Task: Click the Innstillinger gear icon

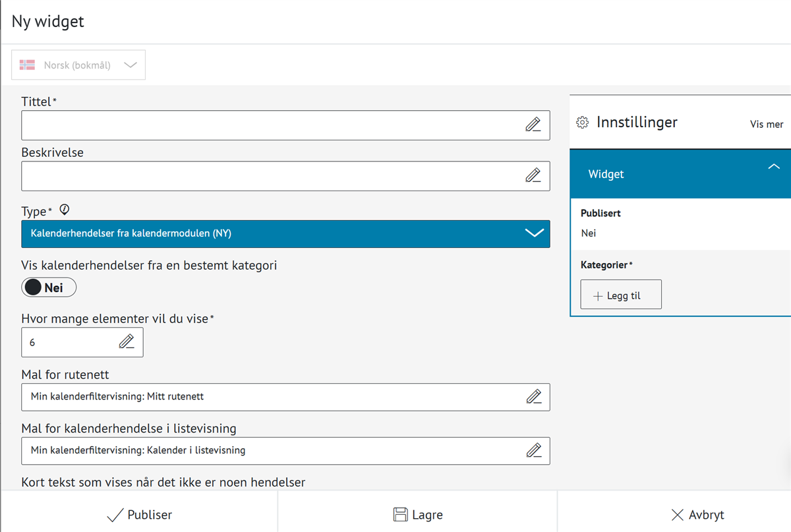Action: 582,123
